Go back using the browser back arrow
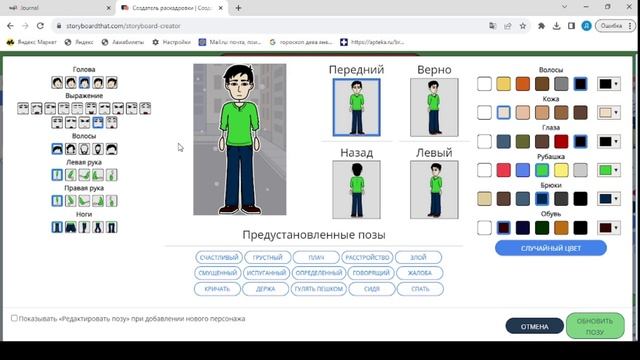 point(10,26)
